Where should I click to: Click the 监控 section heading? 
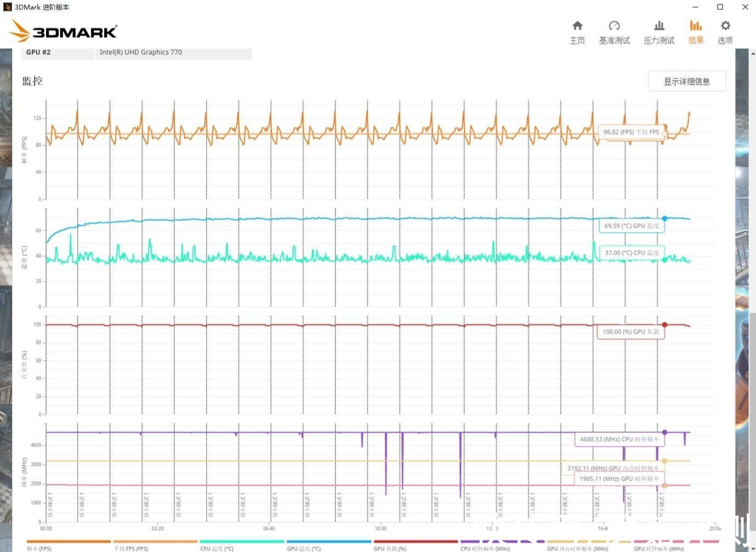point(32,81)
